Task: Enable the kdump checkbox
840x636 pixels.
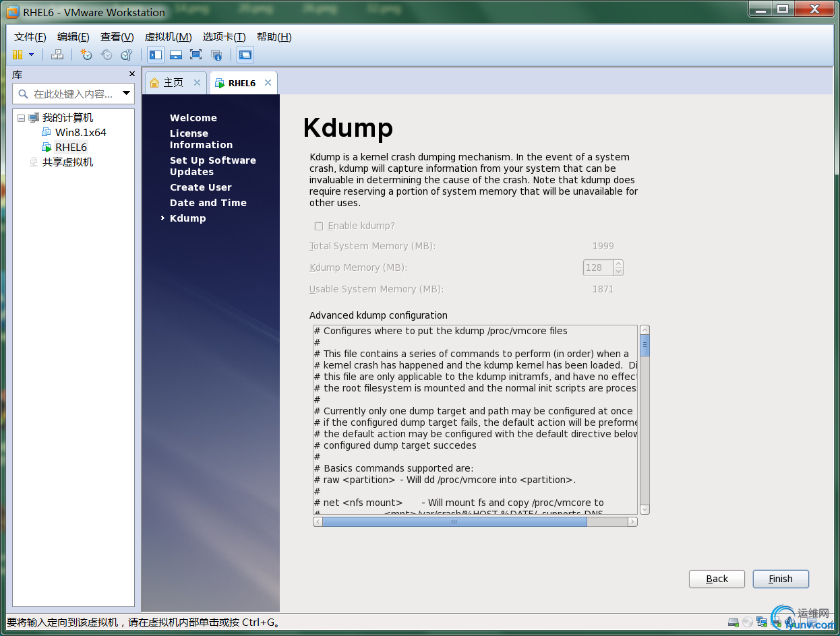Action: click(319, 226)
